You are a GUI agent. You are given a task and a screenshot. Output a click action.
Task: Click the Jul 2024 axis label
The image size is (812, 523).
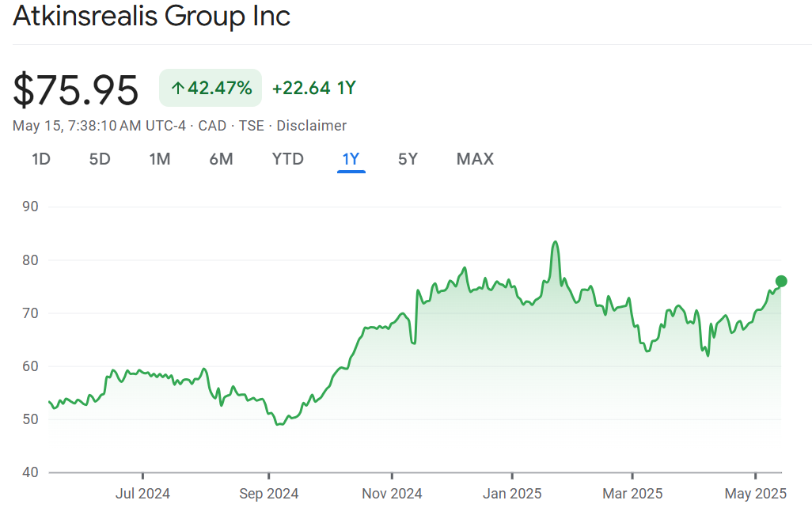[x=142, y=494]
